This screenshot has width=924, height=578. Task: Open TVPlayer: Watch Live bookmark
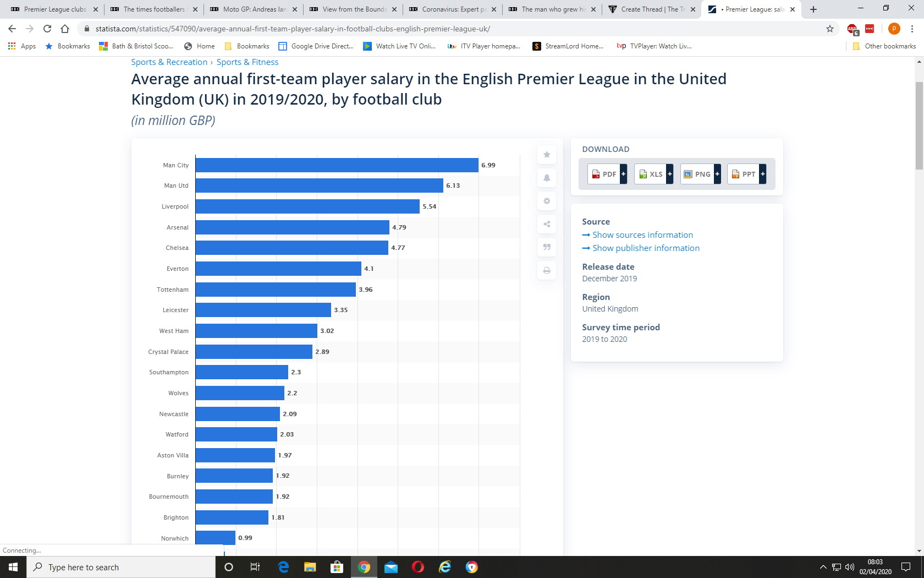[654, 46]
